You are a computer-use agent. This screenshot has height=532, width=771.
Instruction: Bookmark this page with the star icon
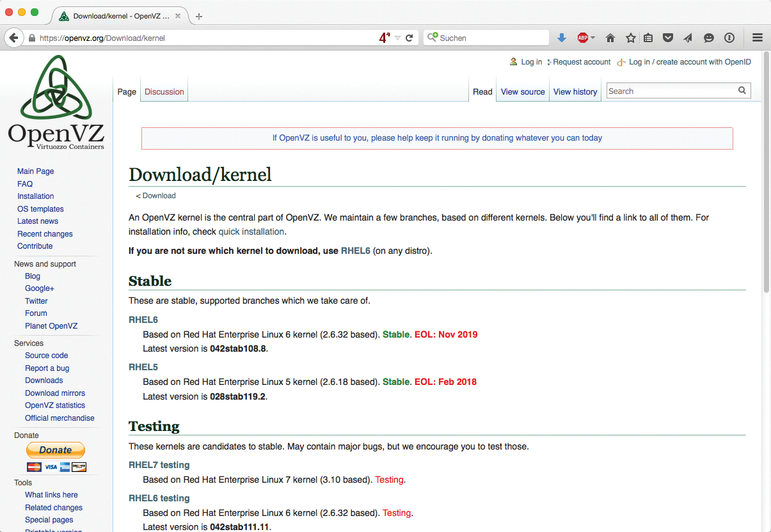630,38
